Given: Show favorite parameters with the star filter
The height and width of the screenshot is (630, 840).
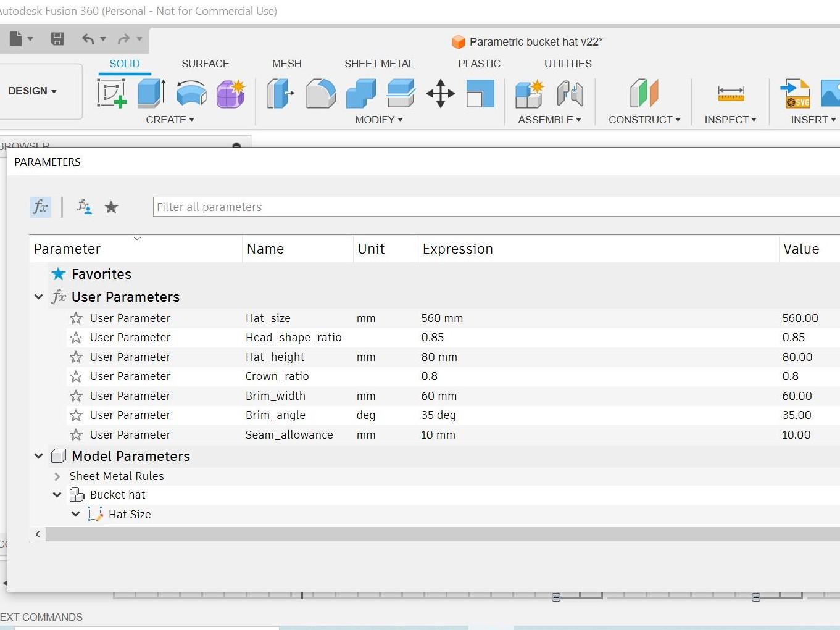Looking at the screenshot, I should pos(111,207).
